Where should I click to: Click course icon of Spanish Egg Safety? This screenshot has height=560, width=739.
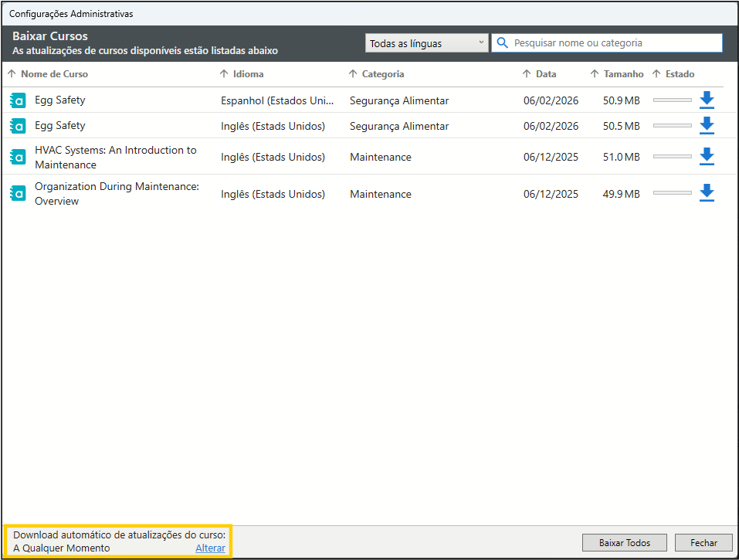coord(19,100)
